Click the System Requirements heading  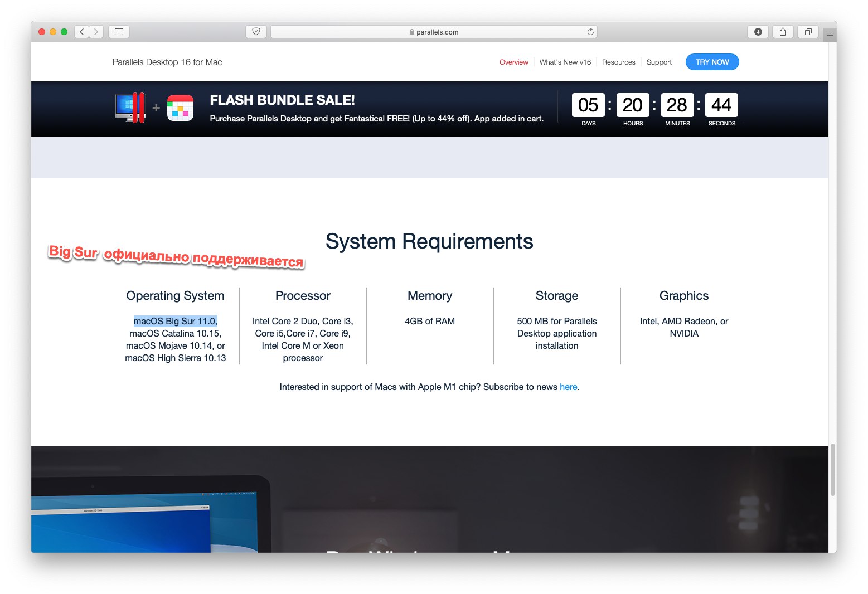pyautogui.click(x=429, y=242)
